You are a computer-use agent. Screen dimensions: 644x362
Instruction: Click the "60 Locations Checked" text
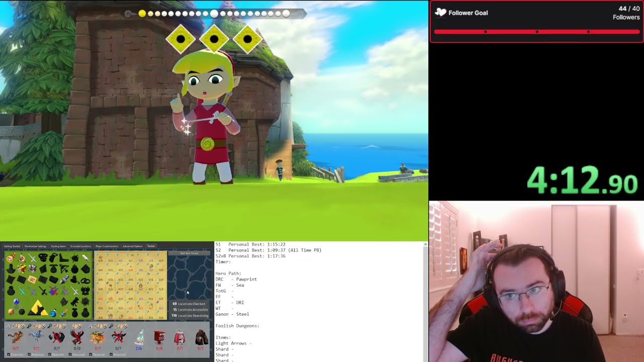(x=189, y=304)
